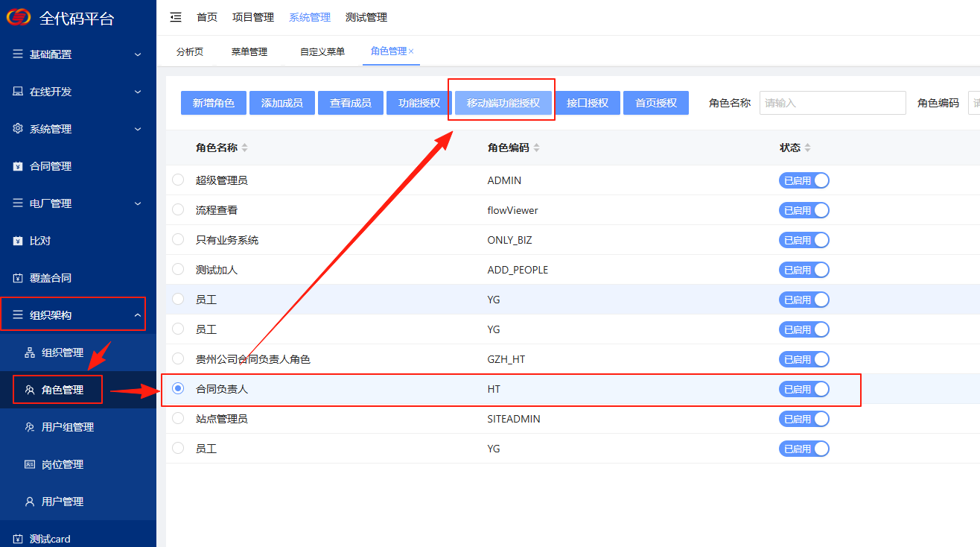Open 项目管理 in the top menu
Screen dimensions: 980x547
tap(253, 17)
